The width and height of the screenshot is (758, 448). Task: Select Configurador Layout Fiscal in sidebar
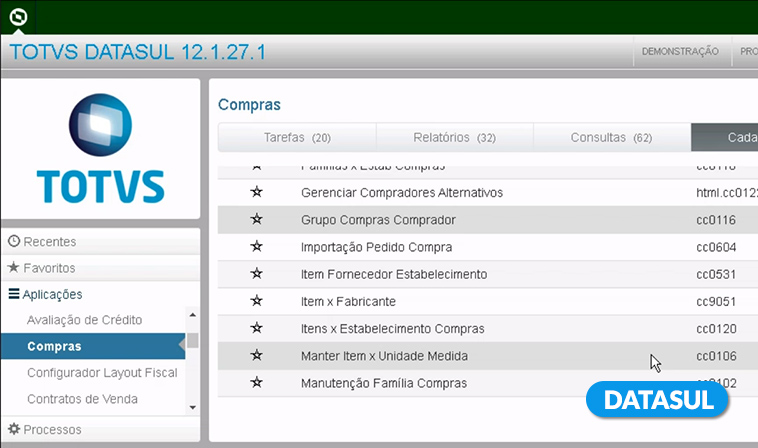[x=101, y=373]
